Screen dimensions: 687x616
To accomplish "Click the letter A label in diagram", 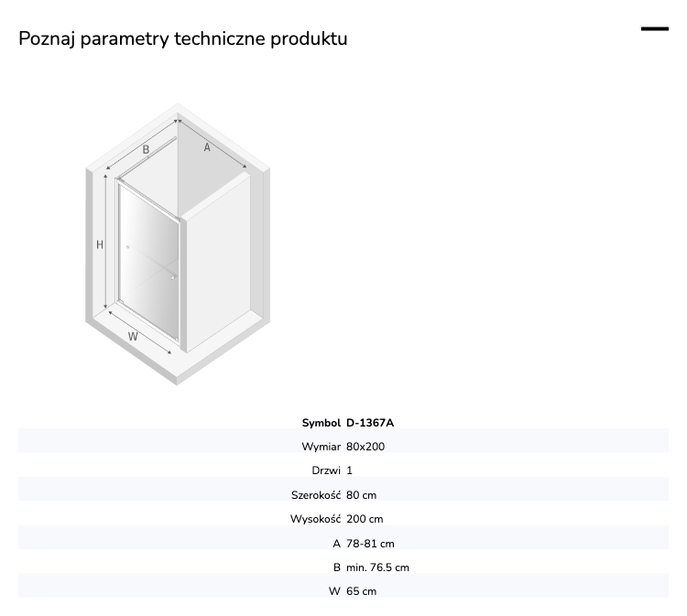I will [207, 147].
